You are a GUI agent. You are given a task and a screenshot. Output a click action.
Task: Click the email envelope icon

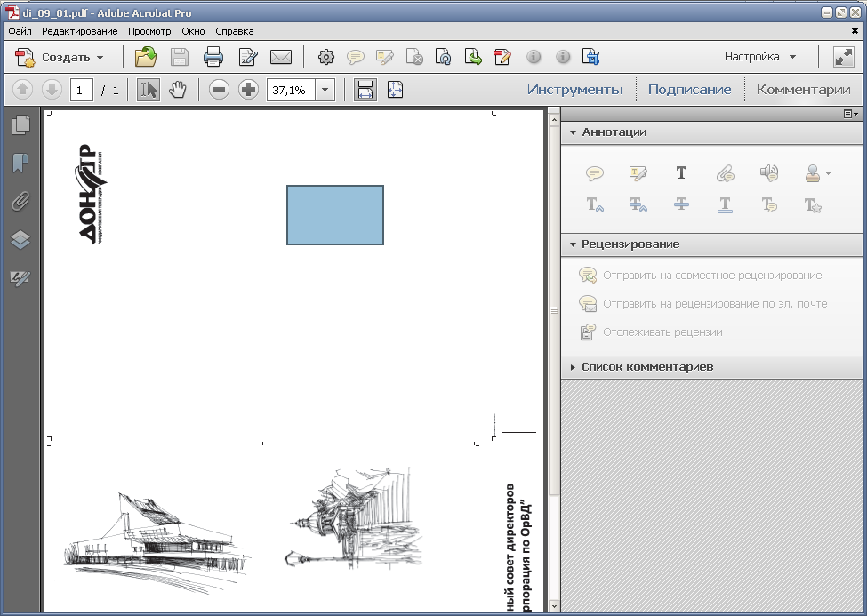tap(281, 58)
